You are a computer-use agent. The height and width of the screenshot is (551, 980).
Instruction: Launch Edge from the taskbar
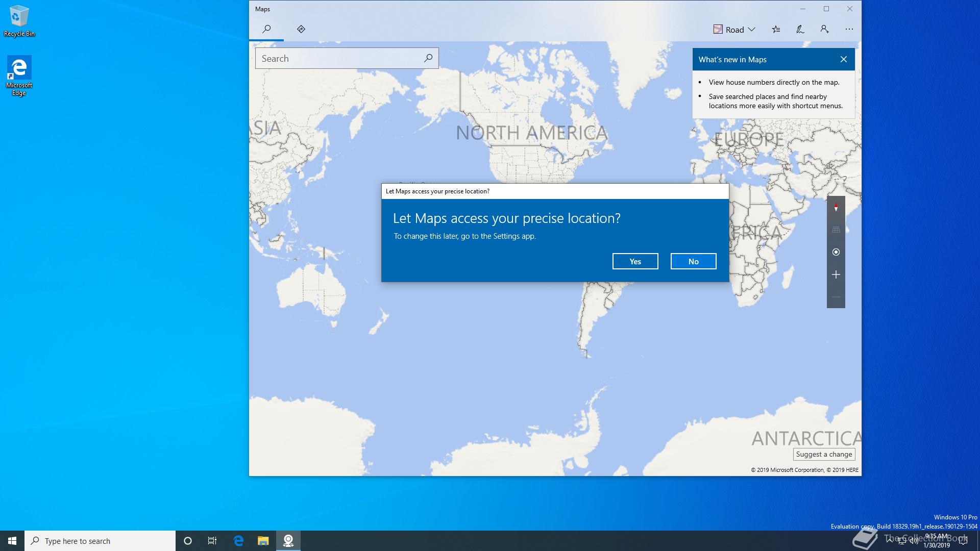tap(238, 541)
